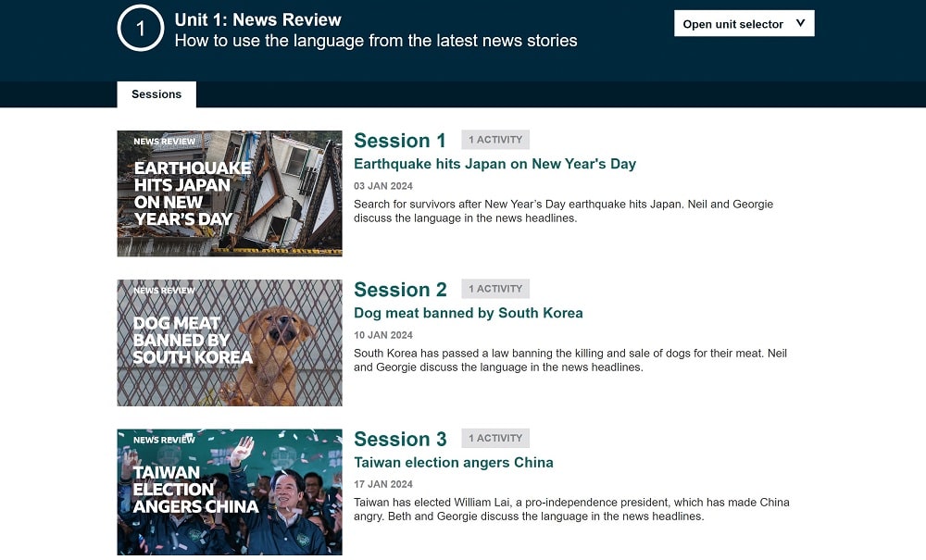Click the Session 2 heading

[x=400, y=290]
